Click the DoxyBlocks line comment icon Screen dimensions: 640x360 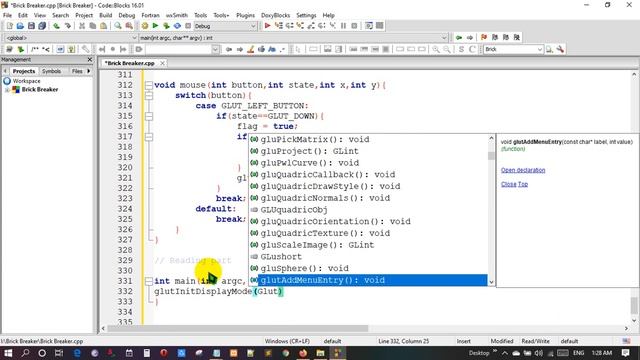point(46,49)
